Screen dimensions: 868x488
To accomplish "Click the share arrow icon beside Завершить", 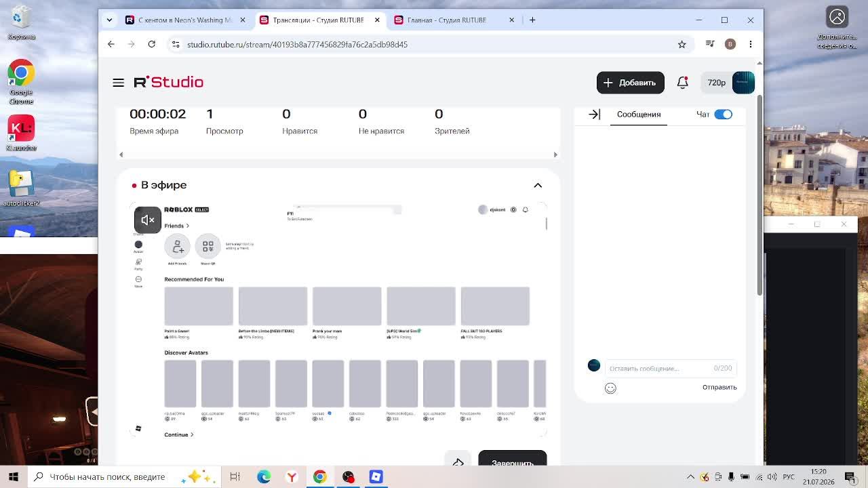I will 458,462.
